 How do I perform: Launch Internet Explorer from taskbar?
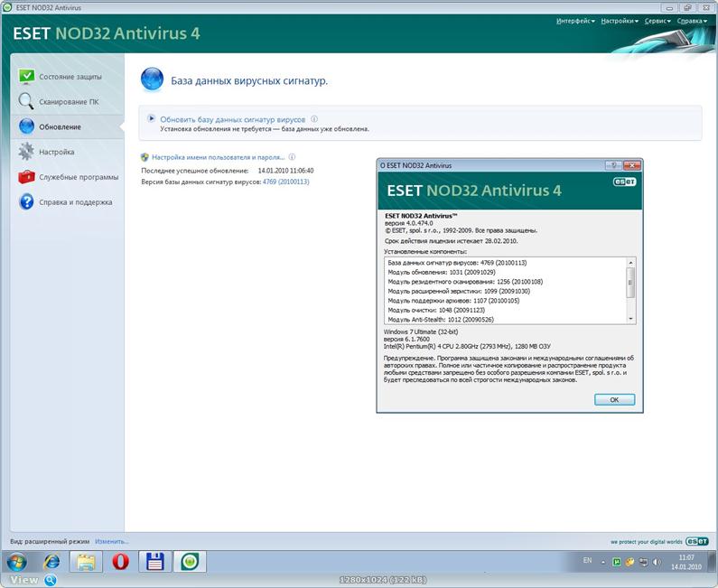tap(51, 562)
